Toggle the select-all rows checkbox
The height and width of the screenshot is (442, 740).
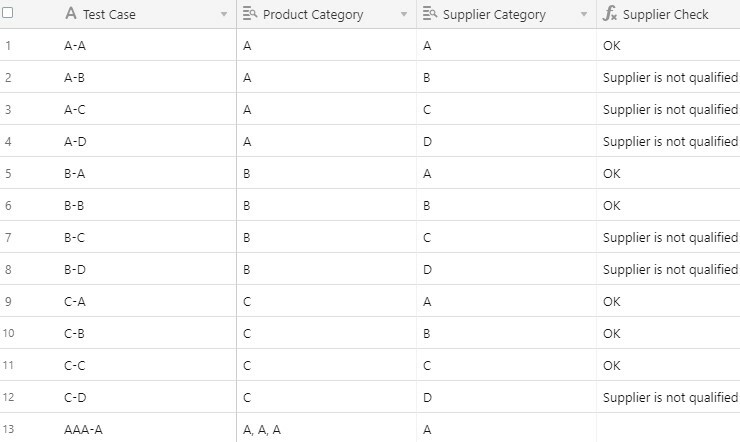[7, 13]
